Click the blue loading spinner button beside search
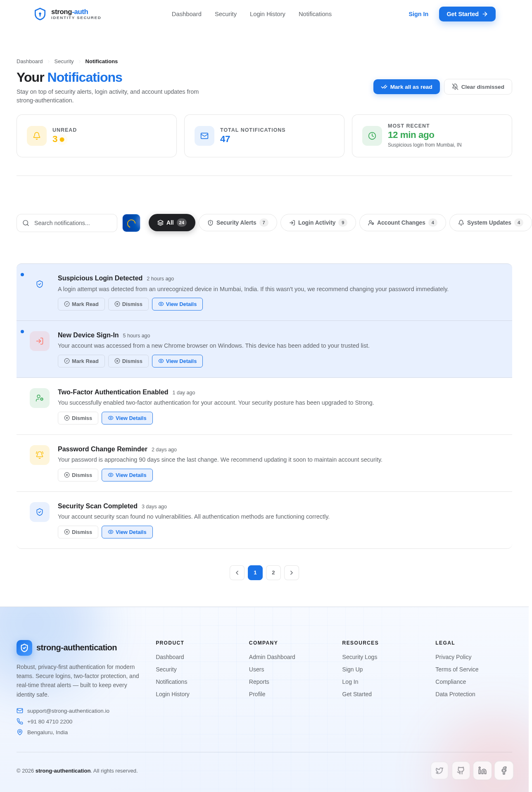 (x=131, y=223)
